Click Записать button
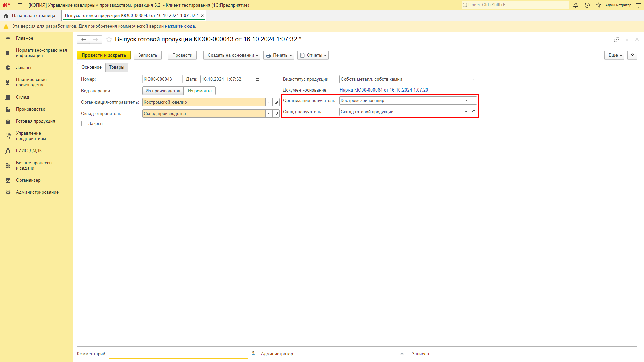The image size is (644, 362). coord(148,55)
